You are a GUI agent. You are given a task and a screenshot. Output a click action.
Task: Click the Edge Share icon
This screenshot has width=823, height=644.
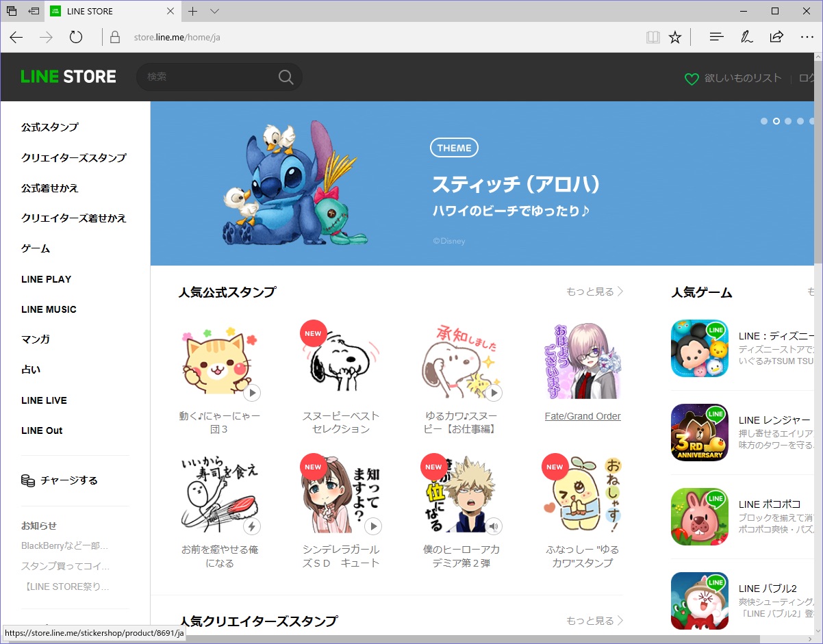(776, 37)
